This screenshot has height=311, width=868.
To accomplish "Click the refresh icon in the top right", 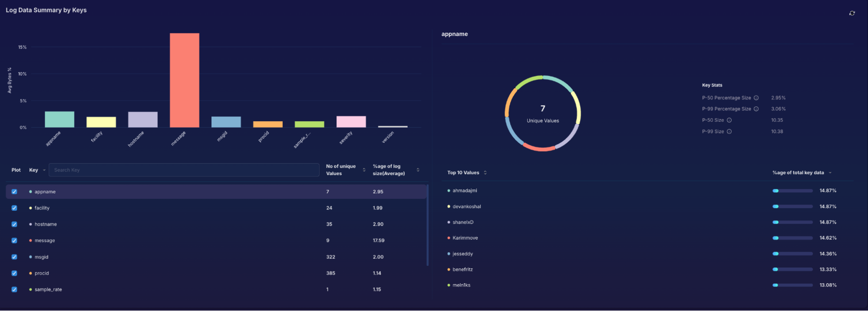I will 852,13.
